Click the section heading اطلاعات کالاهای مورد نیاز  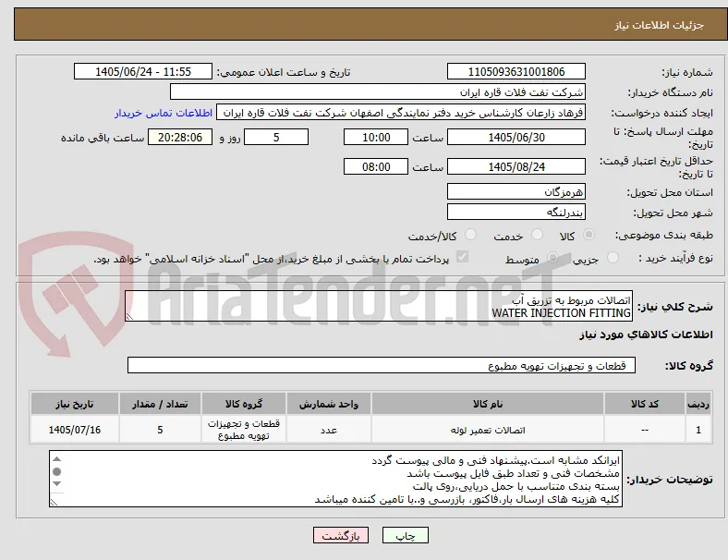coord(646,335)
